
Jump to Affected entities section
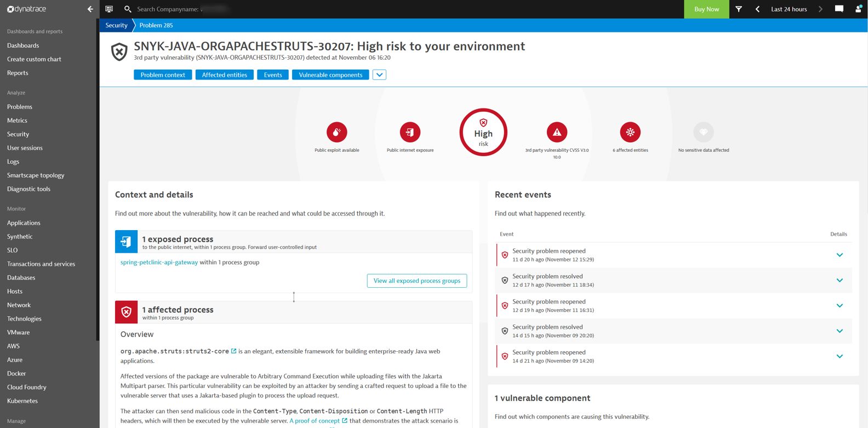tap(224, 75)
